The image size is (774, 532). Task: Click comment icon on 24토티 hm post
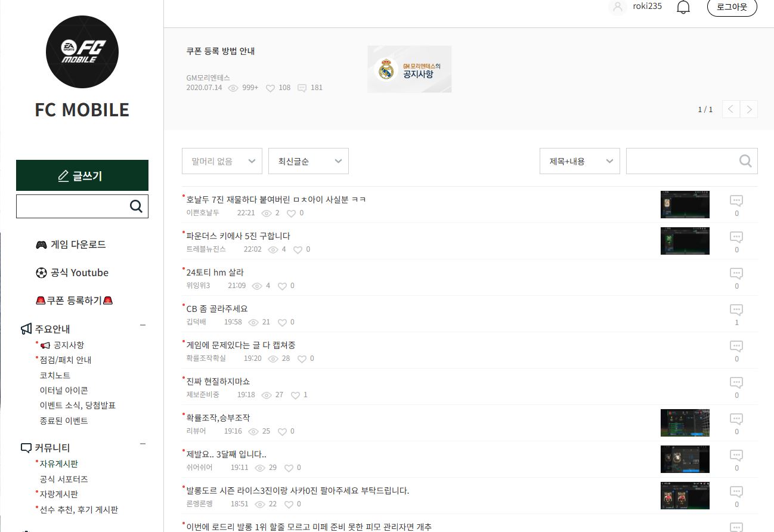click(x=736, y=273)
